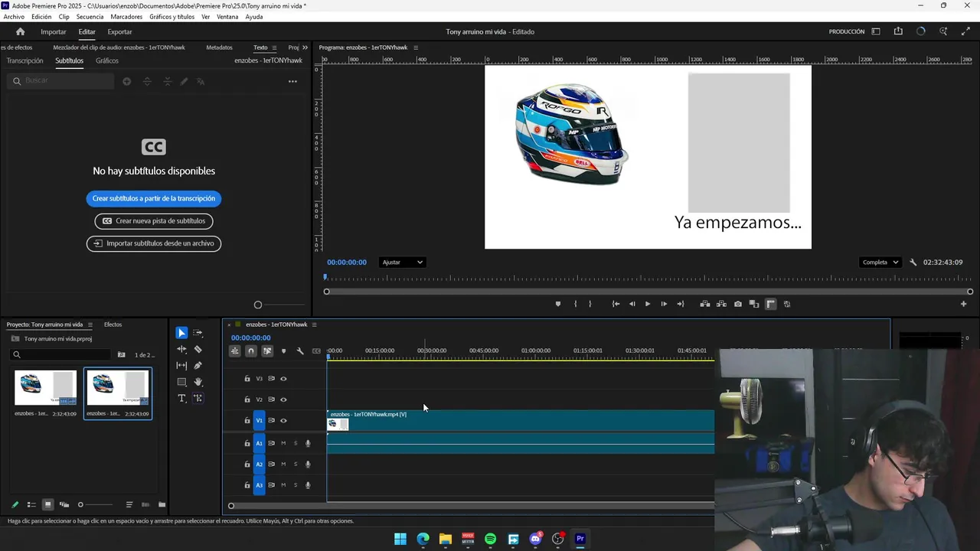Expand hidden panel tabs with double chevron
The height and width of the screenshot is (551, 980).
point(305,47)
